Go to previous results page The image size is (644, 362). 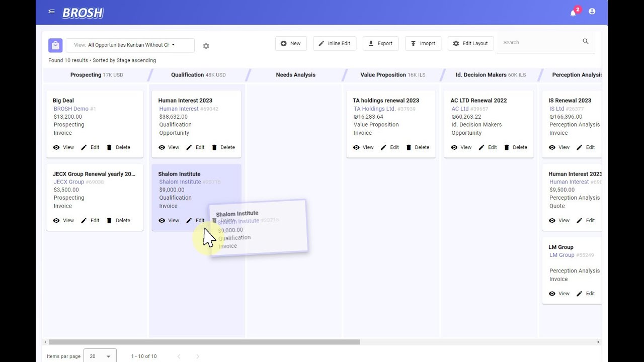click(x=179, y=356)
